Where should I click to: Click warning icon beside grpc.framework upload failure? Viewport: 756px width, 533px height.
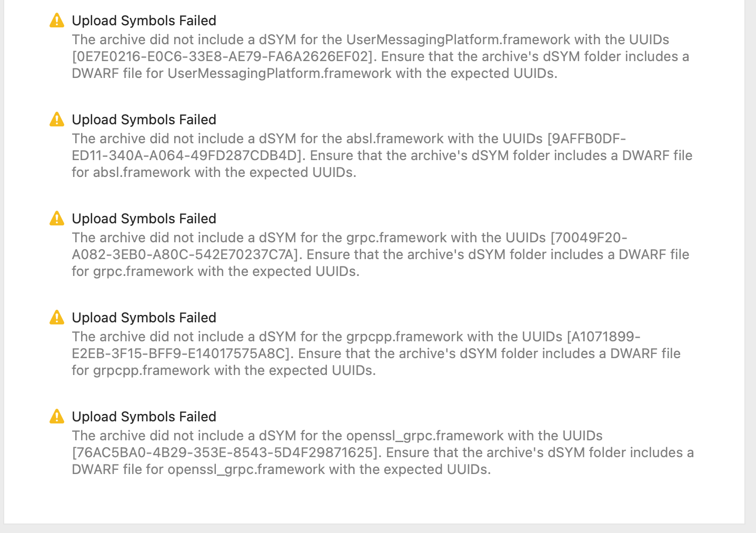tap(57, 219)
